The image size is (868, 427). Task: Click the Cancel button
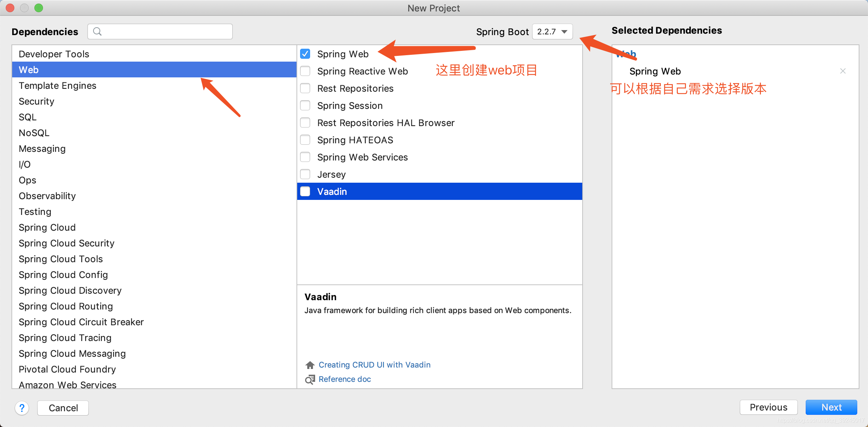(63, 408)
